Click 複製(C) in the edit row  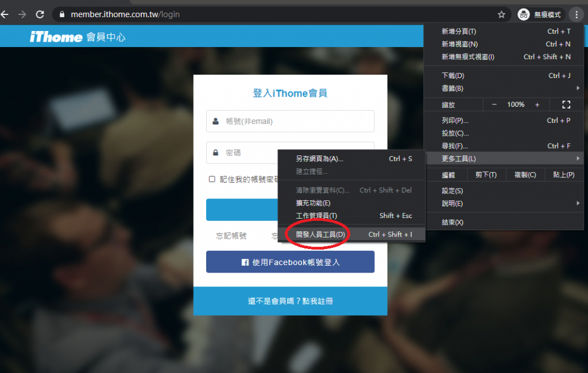point(525,175)
